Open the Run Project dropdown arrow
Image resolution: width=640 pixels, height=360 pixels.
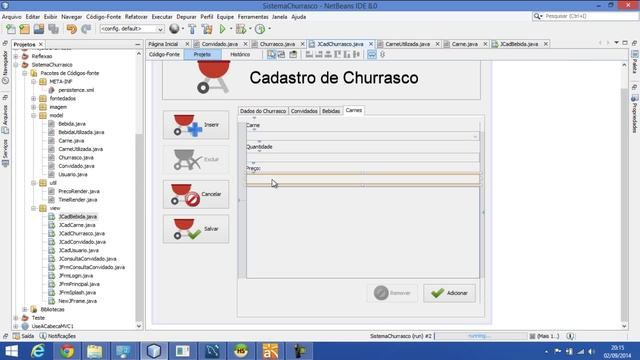231,29
